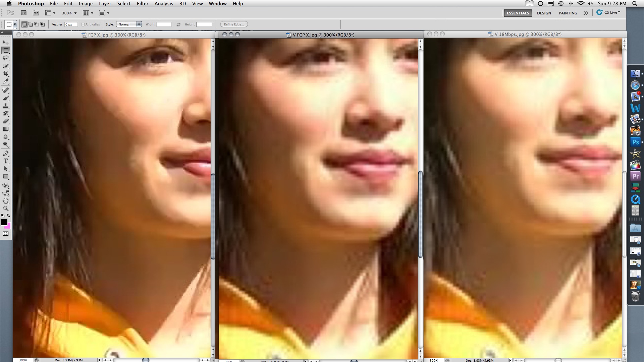The height and width of the screenshot is (362, 644).
Task: Open the Photoshop application menu
Action: pyautogui.click(x=31, y=3)
